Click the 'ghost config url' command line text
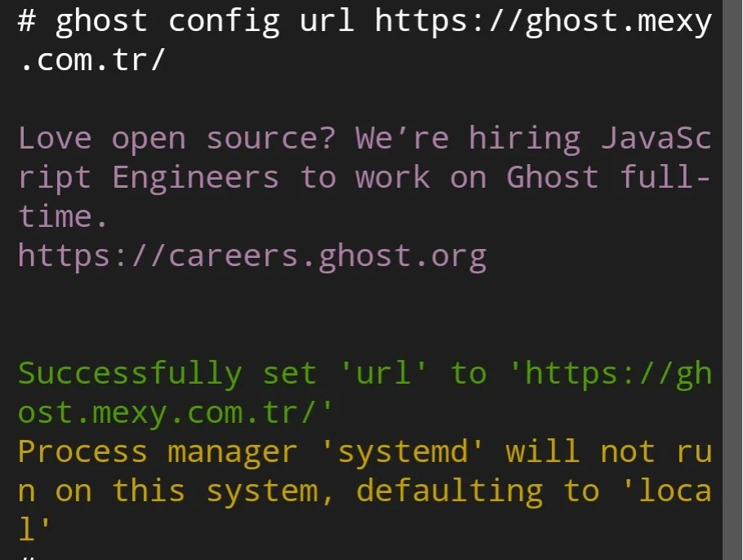The image size is (743, 560). pyautogui.click(x=365, y=41)
